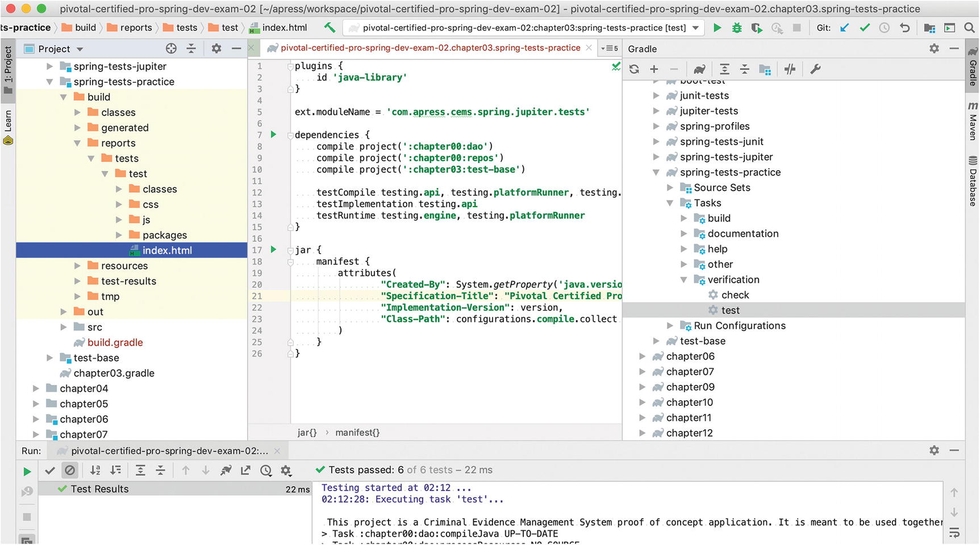This screenshot has height=545, width=980.
Task: Open Run panel test settings gear
Action: click(x=286, y=470)
